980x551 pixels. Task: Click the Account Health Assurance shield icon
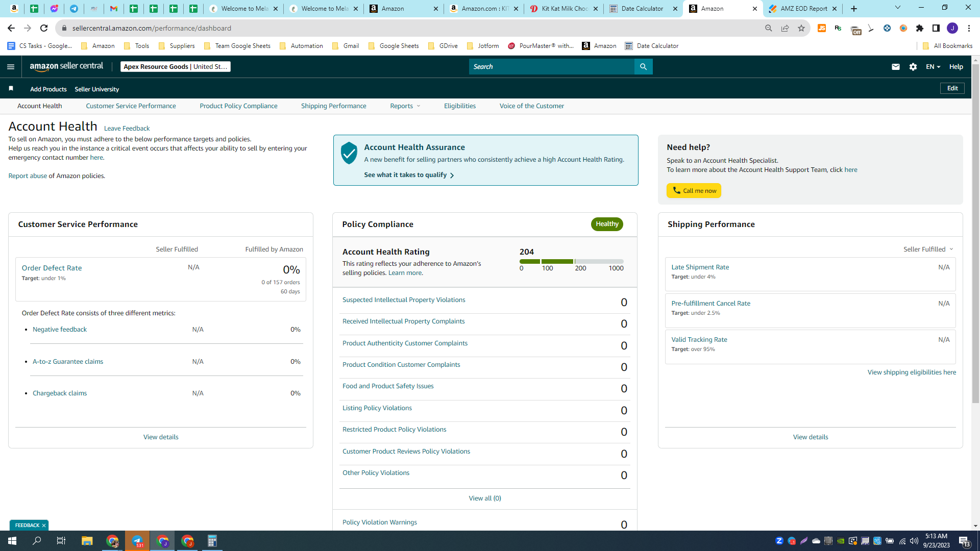click(x=349, y=153)
